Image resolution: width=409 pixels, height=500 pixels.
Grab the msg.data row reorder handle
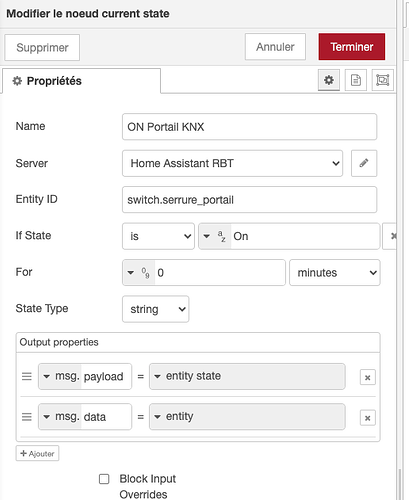[x=27, y=417]
